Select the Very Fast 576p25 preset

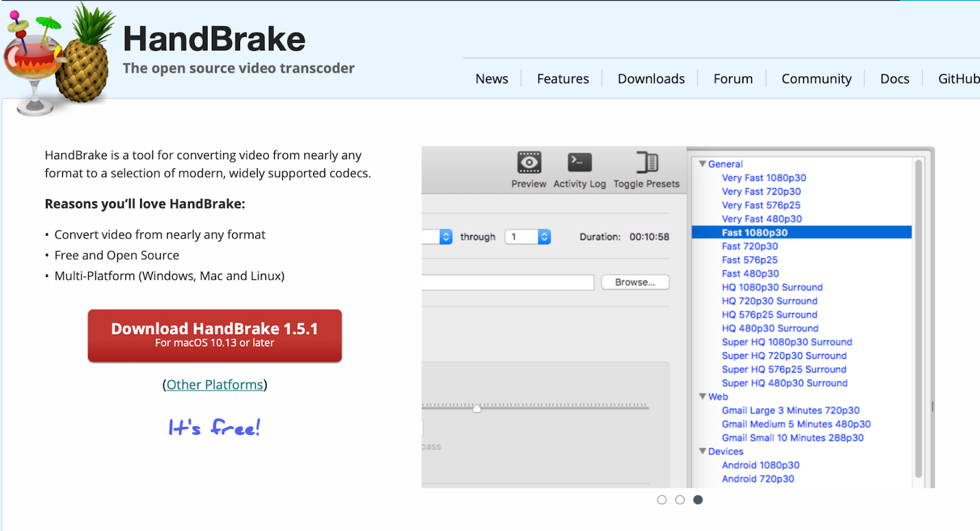761,205
